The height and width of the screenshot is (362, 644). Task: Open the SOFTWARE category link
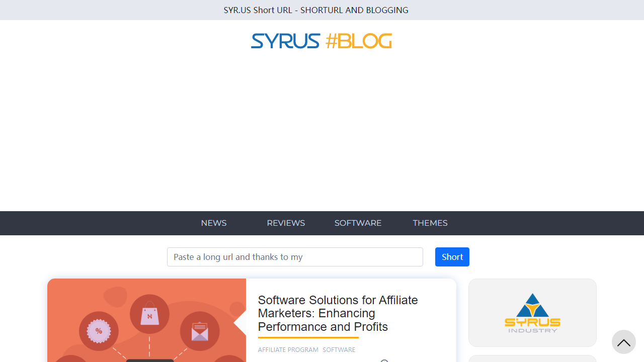tap(339, 349)
